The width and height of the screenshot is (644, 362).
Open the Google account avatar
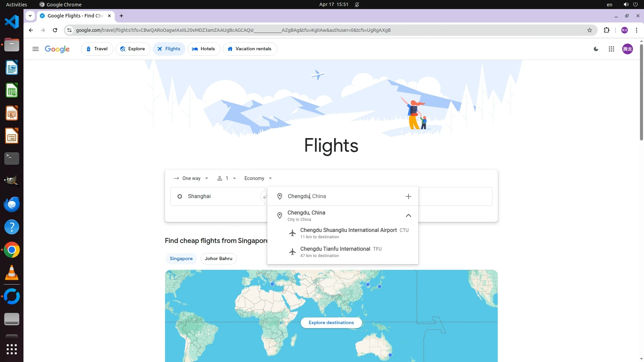pyautogui.click(x=627, y=49)
